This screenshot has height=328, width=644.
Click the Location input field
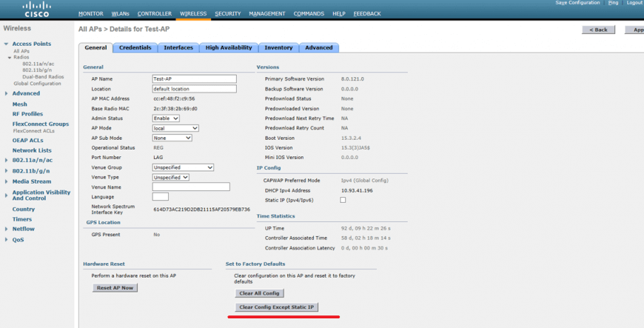194,89
